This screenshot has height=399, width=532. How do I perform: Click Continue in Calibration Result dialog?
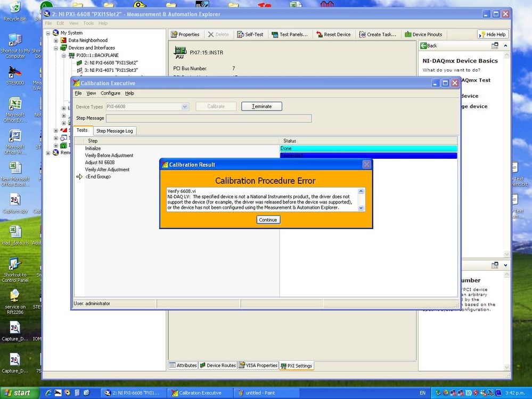268,220
